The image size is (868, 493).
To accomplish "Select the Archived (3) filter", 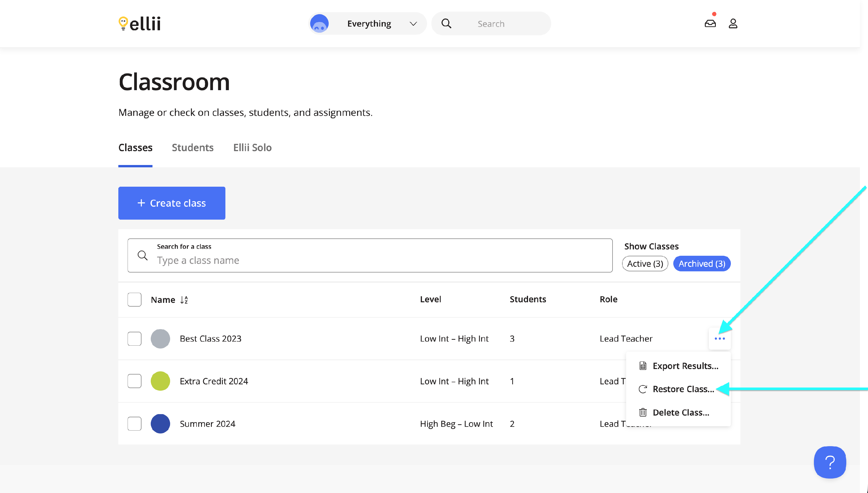I will tap(702, 264).
